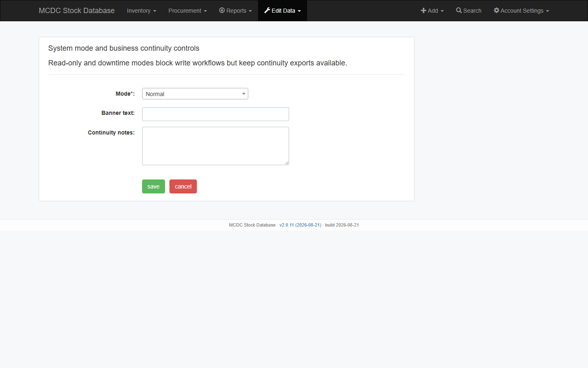Click the Mode field label

point(125,94)
